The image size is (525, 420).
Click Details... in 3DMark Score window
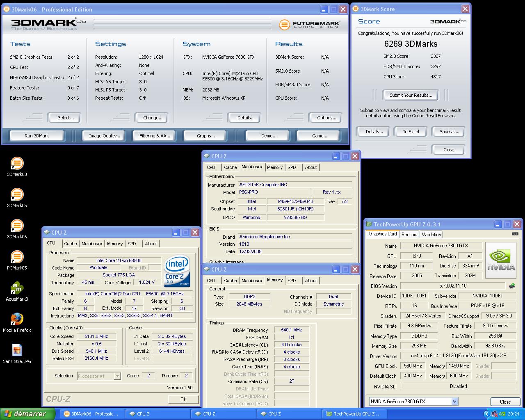[374, 132]
